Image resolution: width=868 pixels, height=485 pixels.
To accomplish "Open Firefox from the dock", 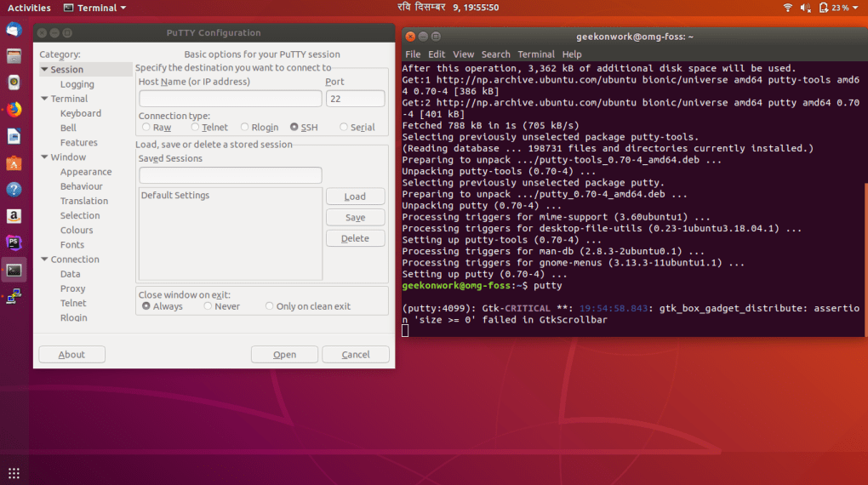I will pos(14,109).
